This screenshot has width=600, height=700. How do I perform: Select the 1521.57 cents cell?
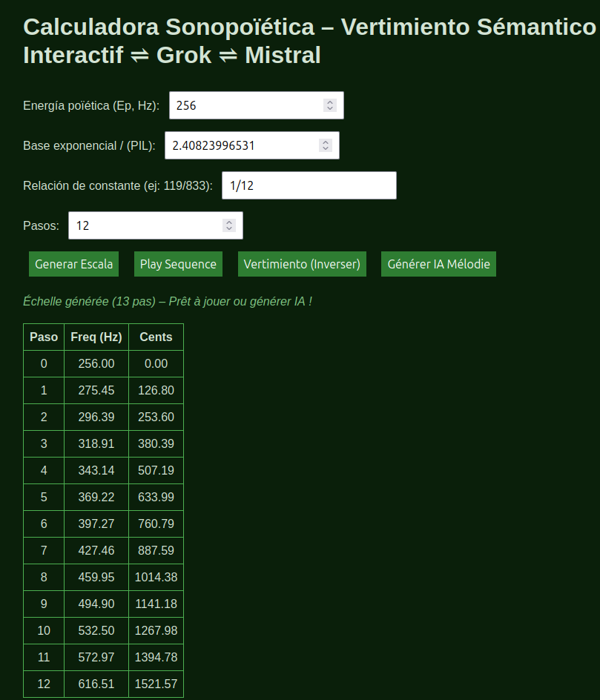pyautogui.click(x=156, y=684)
